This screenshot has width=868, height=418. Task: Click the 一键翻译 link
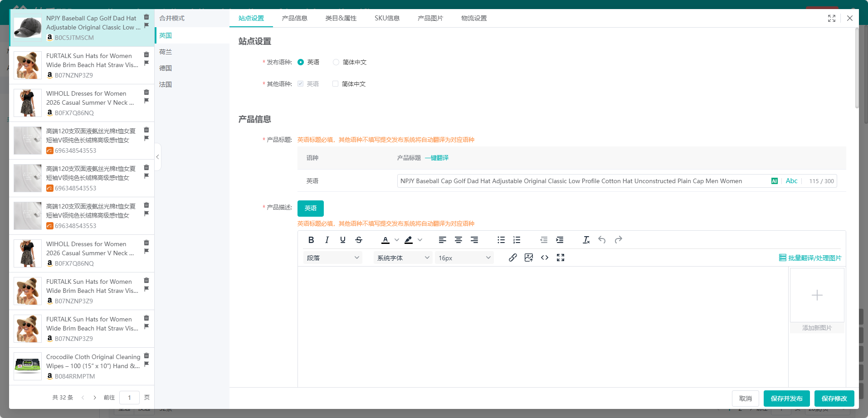pos(437,158)
